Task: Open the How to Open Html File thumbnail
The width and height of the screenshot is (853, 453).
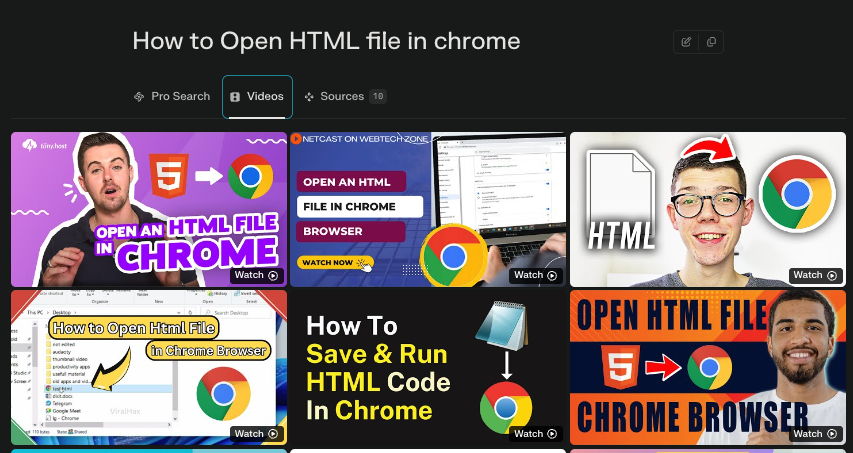Action: (149, 368)
